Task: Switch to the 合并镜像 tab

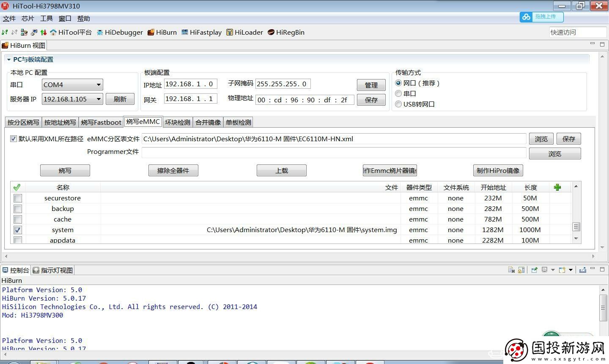Action: coord(208,122)
